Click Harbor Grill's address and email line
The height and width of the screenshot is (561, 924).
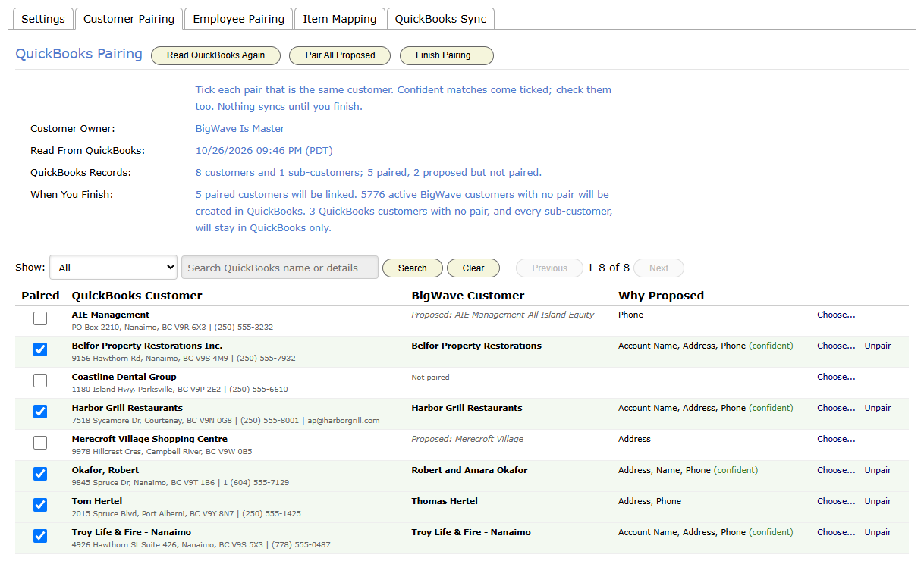[x=226, y=420]
